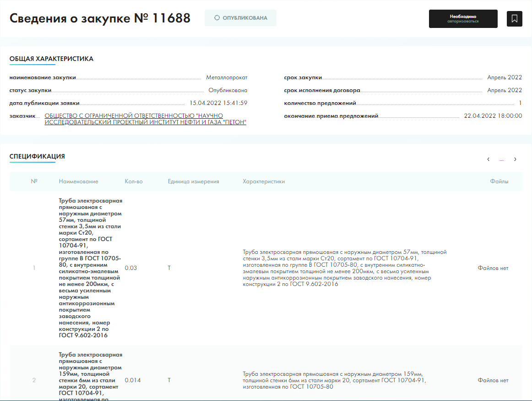Click the 159мм pipe name in row 2
532x401 pixels.
point(90,376)
